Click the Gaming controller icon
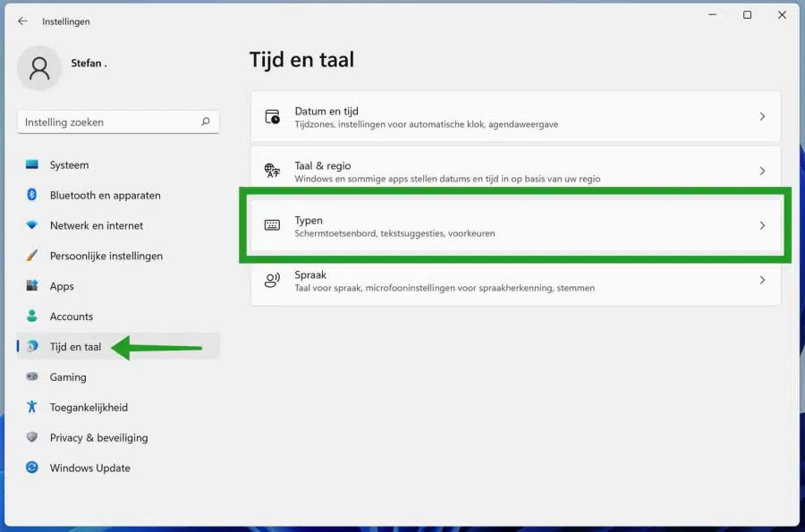The height and width of the screenshot is (532, 805). [x=32, y=376]
